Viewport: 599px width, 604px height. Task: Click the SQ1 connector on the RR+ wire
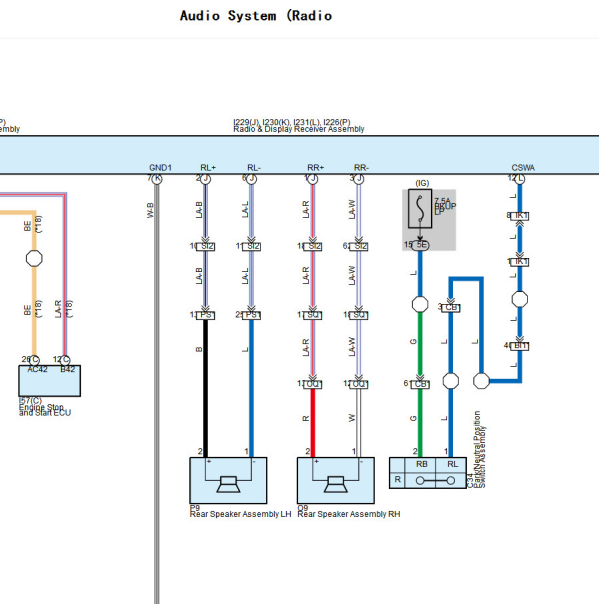click(x=313, y=315)
